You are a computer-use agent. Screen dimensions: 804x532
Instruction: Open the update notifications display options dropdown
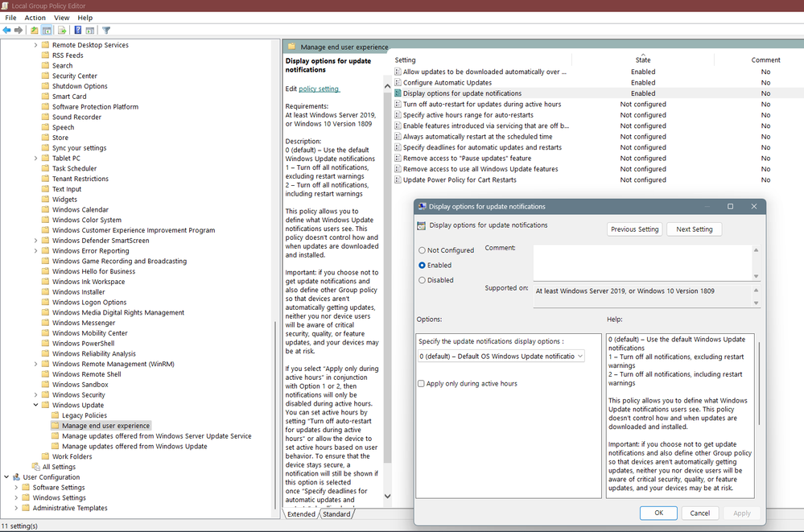click(501, 356)
